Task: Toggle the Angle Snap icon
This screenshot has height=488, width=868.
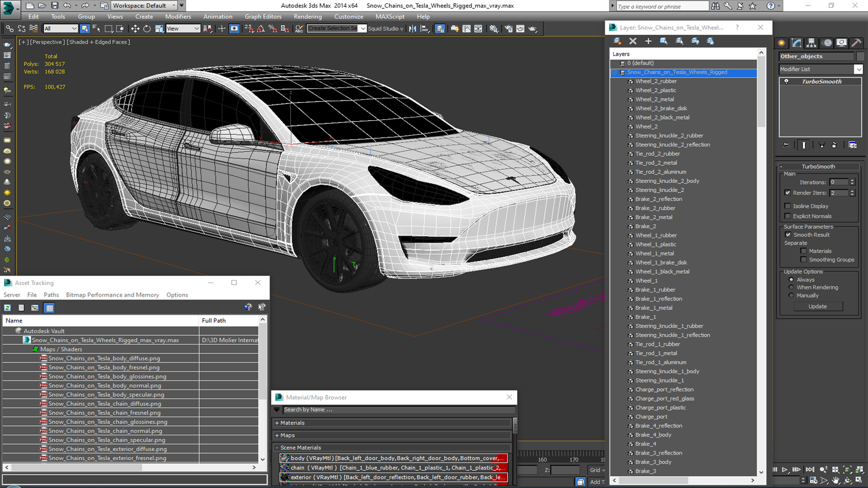Action: [261, 28]
